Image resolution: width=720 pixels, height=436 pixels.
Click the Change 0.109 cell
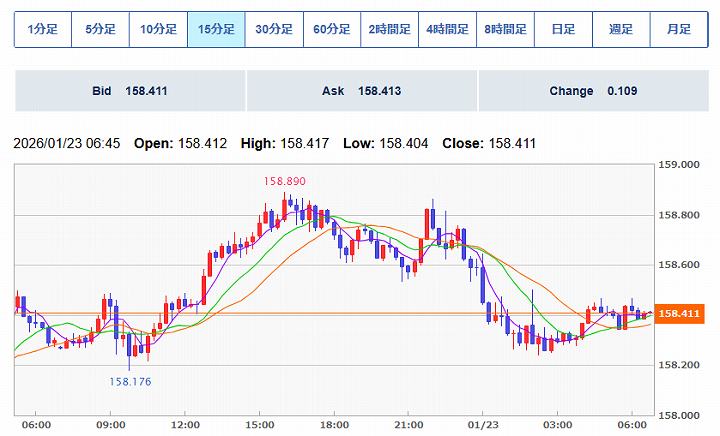[593, 91]
